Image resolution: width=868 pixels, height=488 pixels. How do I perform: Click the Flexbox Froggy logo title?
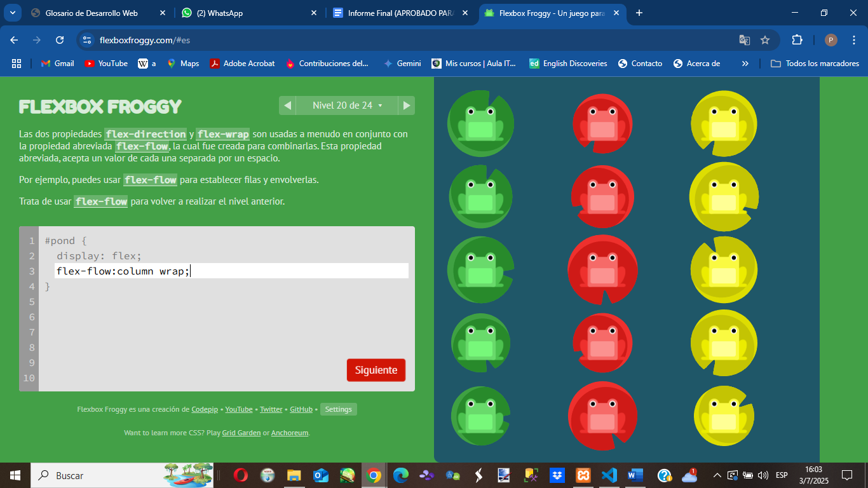coord(100,106)
